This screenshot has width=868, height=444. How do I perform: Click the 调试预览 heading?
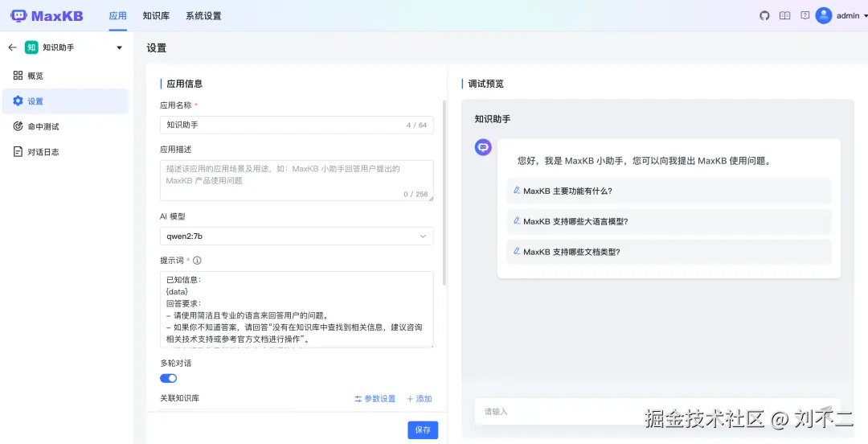click(485, 84)
